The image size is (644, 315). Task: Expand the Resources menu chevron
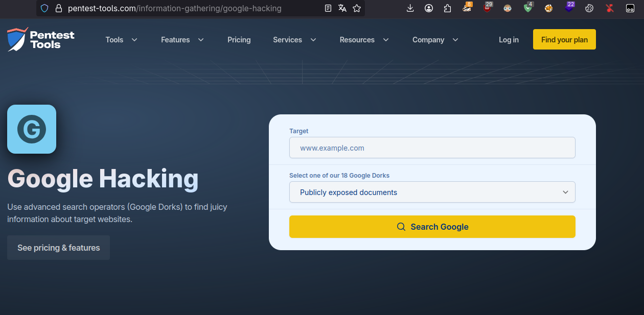tap(386, 40)
